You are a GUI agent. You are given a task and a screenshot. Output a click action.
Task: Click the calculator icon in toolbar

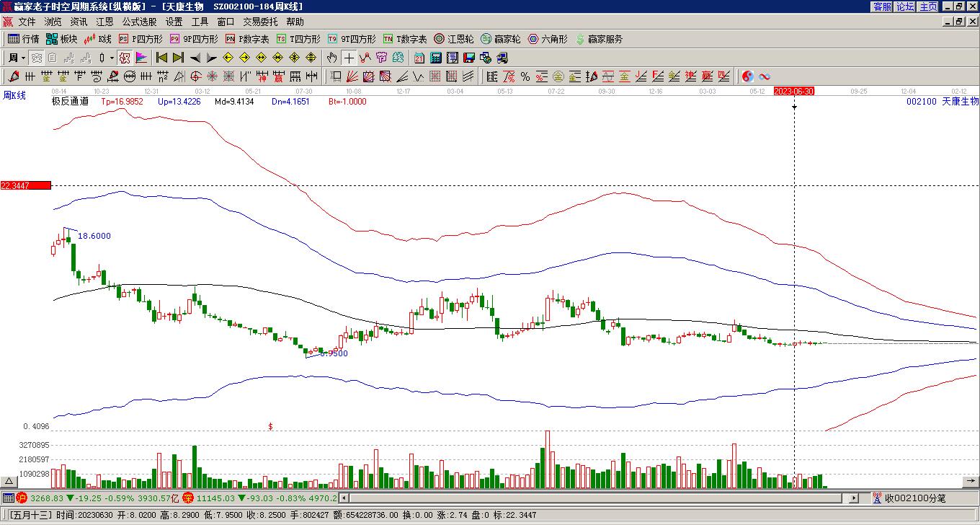pos(435,58)
